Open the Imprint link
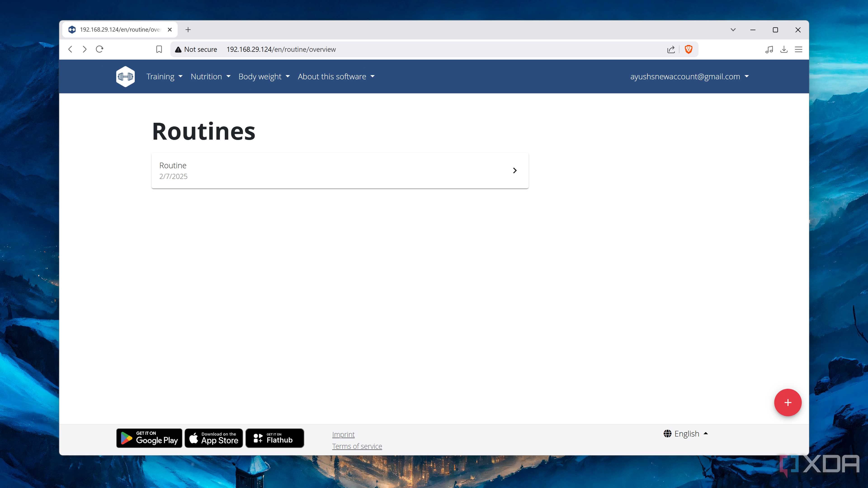 click(343, 434)
